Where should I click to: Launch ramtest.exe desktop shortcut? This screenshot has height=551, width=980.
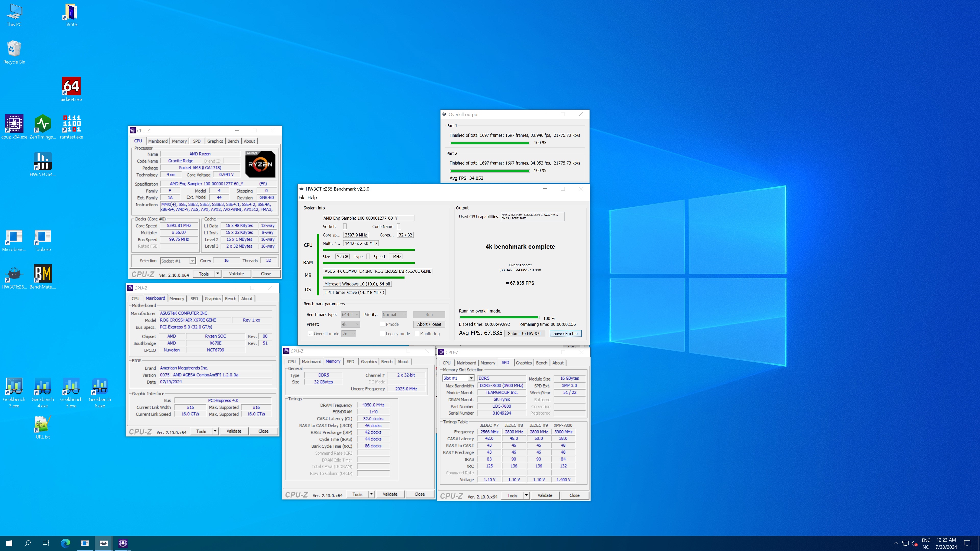(71, 127)
